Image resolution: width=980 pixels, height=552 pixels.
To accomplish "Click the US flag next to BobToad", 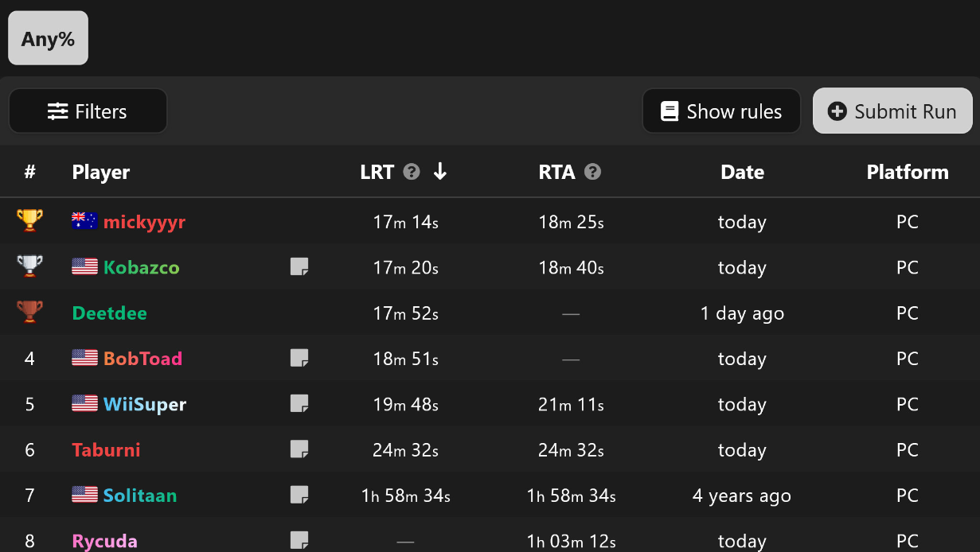I will (84, 358).
